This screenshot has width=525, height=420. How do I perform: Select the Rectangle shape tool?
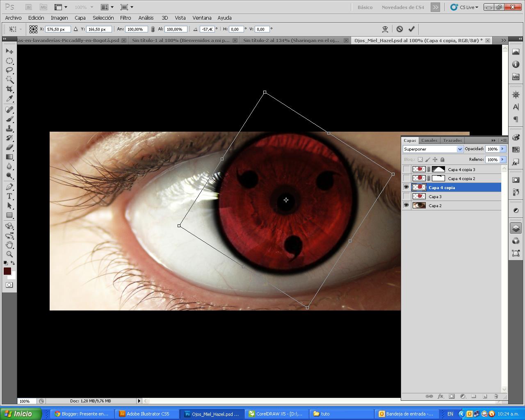(x=9, y=215)
